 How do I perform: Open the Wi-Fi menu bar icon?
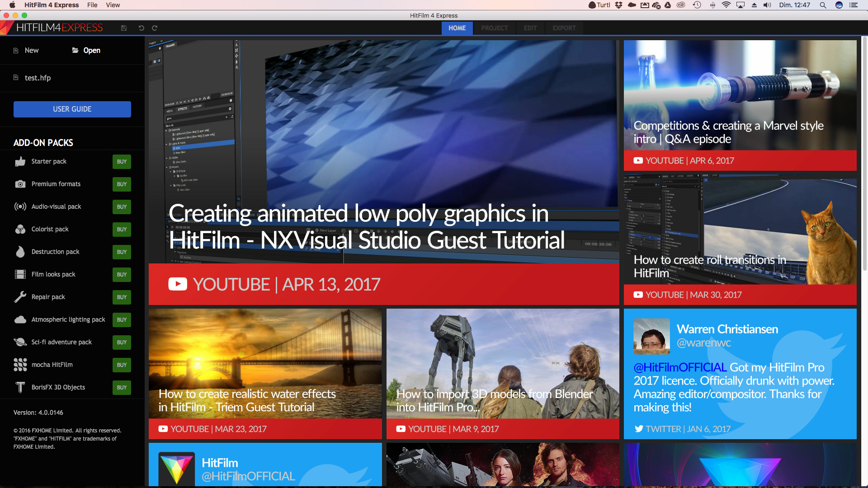726,5
